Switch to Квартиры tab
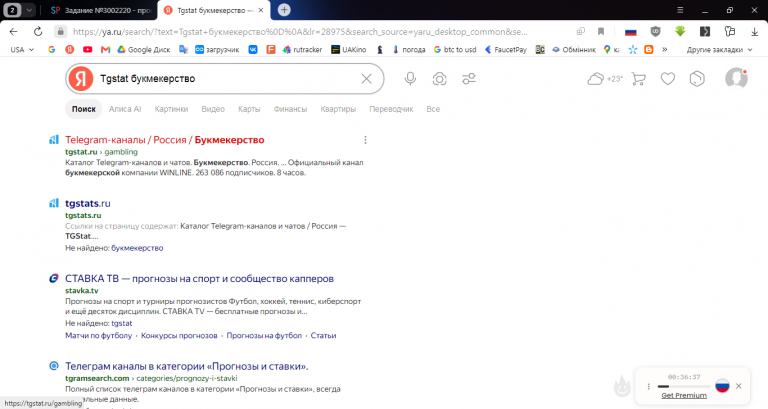Image resolution: width=768 pixels, height=409 pixels. point(338,109)
